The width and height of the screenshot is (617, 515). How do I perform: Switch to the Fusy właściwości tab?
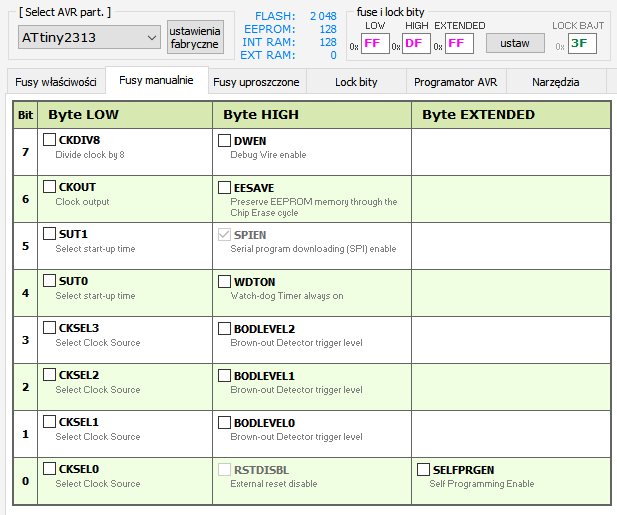coord(56,82)
